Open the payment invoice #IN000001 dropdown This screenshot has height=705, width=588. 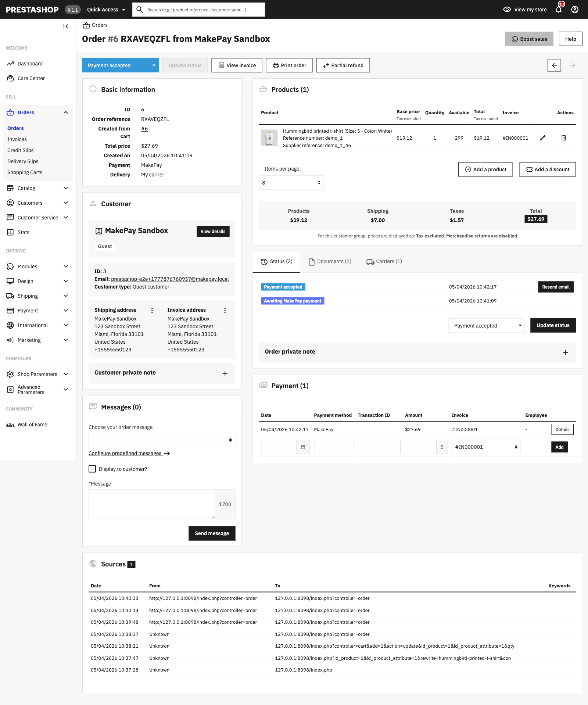[x=486, y=447]
